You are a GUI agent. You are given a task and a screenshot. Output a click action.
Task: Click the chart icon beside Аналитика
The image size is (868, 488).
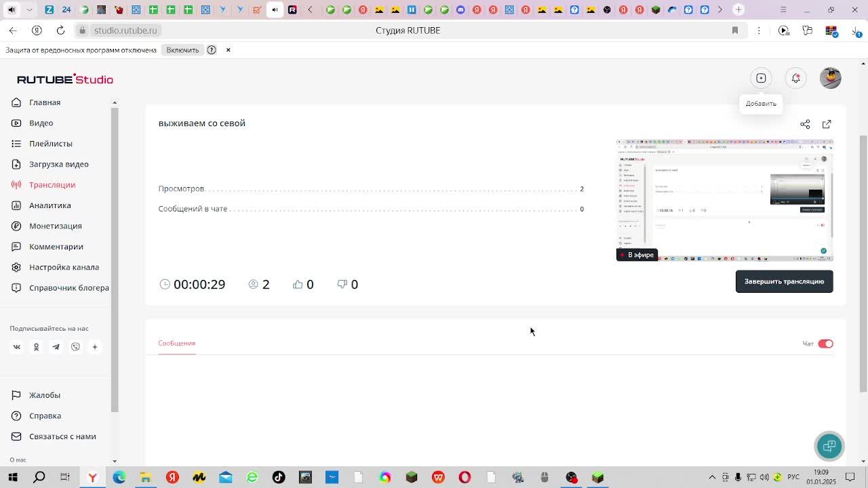[16, 205]
